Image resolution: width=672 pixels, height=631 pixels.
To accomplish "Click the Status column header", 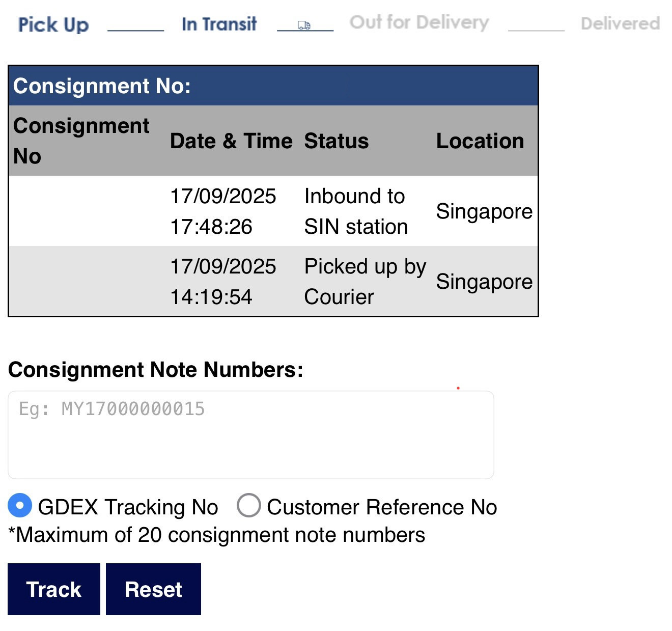I will (x=337, y=141).
